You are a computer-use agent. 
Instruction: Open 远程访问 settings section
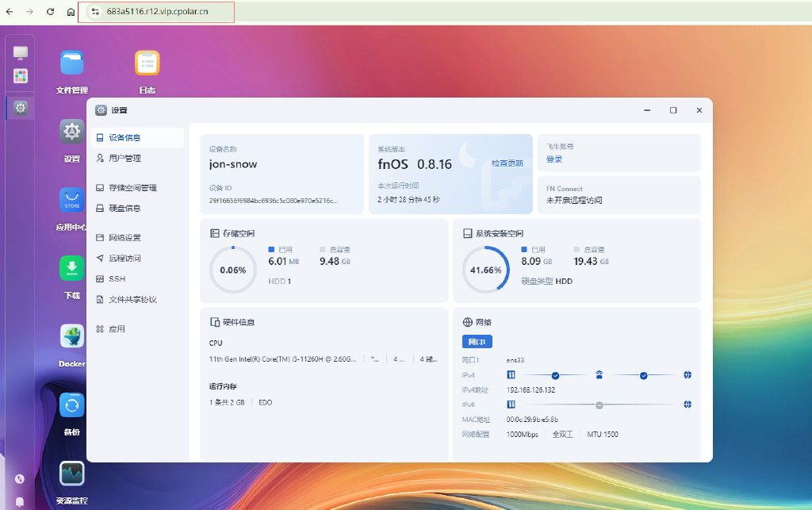(x=124, y=259)
